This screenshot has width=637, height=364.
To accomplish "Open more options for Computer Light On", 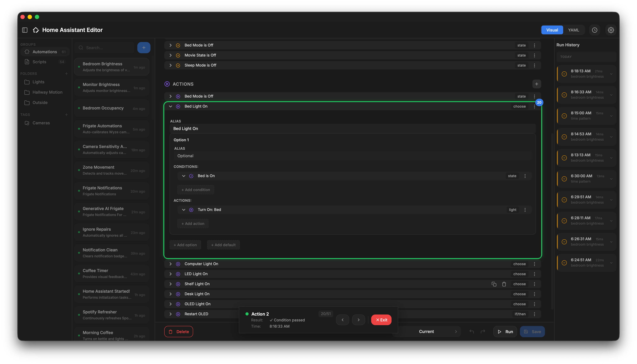I will (x=534, y=264).
